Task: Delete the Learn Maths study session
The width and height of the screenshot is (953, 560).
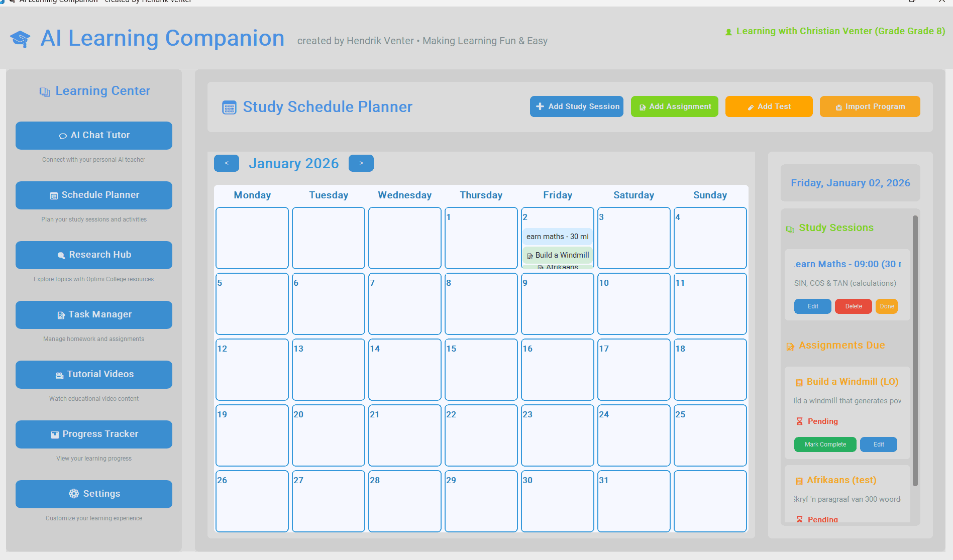Action: pyautogui.click(x=853, y=306)
